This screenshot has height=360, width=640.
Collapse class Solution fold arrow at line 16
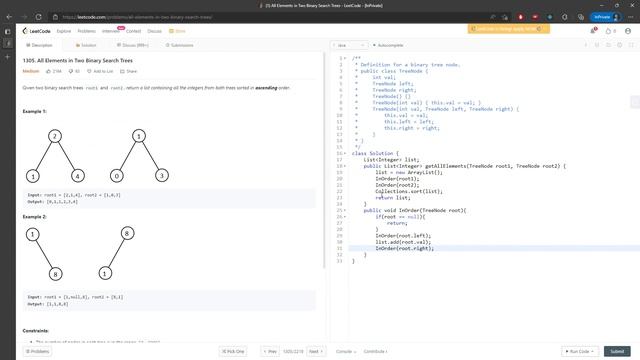coord(345,153)
